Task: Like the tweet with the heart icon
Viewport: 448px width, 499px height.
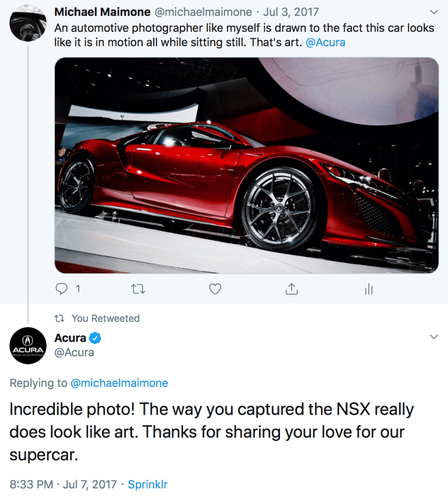Action: (215, 289)
